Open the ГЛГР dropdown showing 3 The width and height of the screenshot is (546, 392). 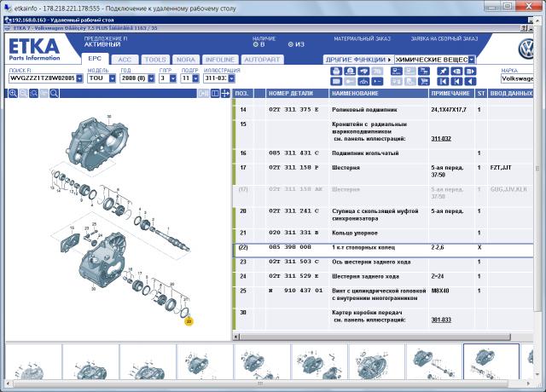point(173,78)
